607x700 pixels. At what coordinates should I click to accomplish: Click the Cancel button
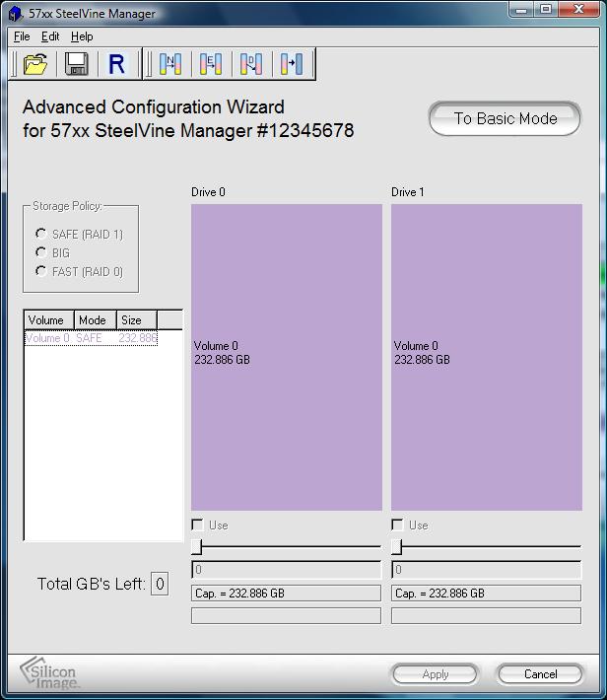[541, 674]
